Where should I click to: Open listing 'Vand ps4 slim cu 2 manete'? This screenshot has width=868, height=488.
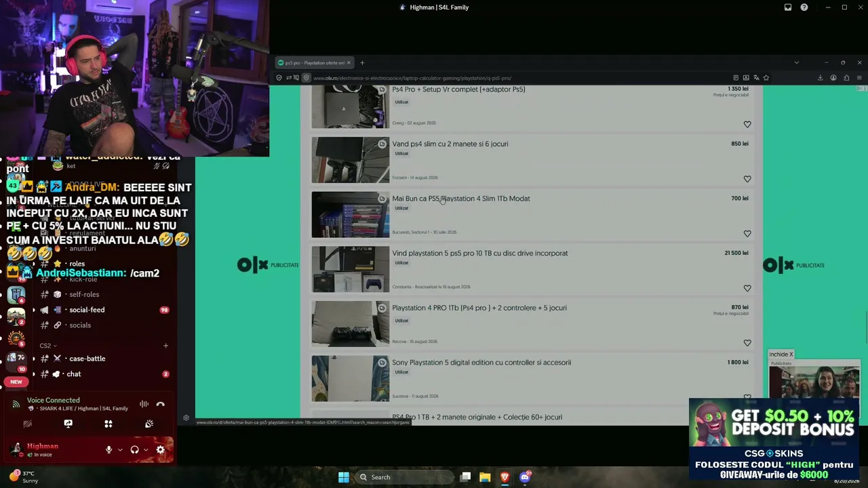coord(450,144)
